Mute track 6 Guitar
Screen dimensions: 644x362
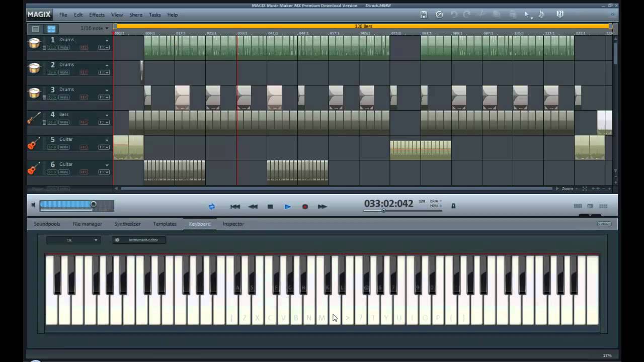click(64, 172)
